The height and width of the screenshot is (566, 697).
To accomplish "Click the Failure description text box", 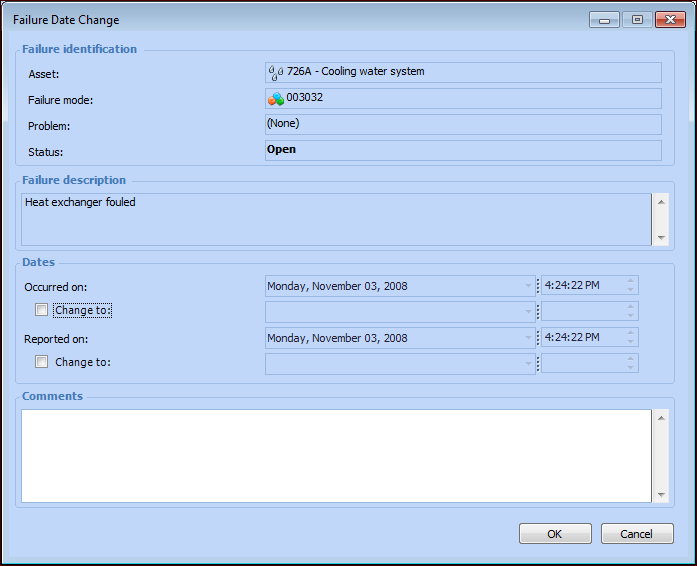I will (336, 219).
